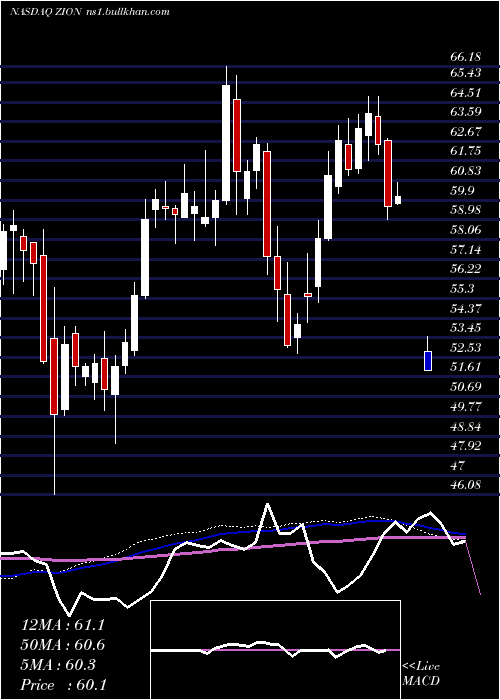Click the 61.75 price axis label
This screenshot has height=700, width=500.
465,151
